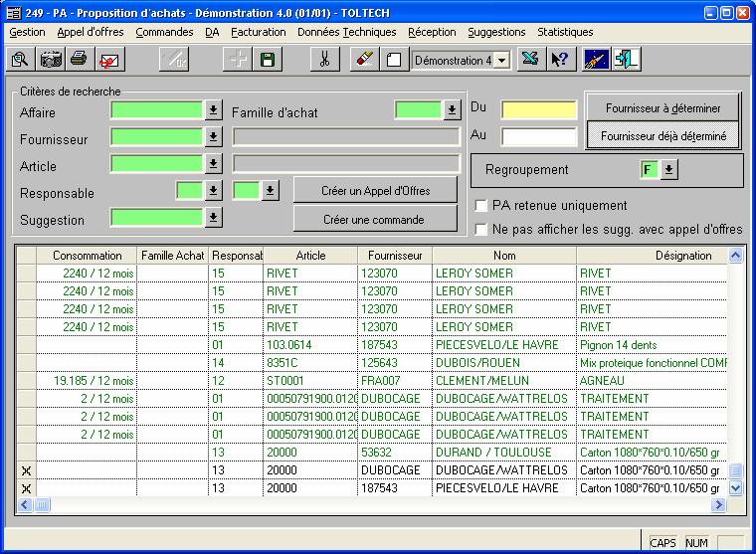This screenshot has height=554, width=756.
Task: Open the Gestion menu
Action: coord(28,32)
